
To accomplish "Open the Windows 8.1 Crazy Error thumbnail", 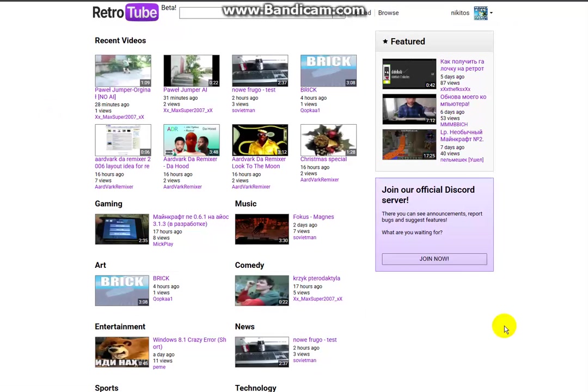I will pos(122,352).
